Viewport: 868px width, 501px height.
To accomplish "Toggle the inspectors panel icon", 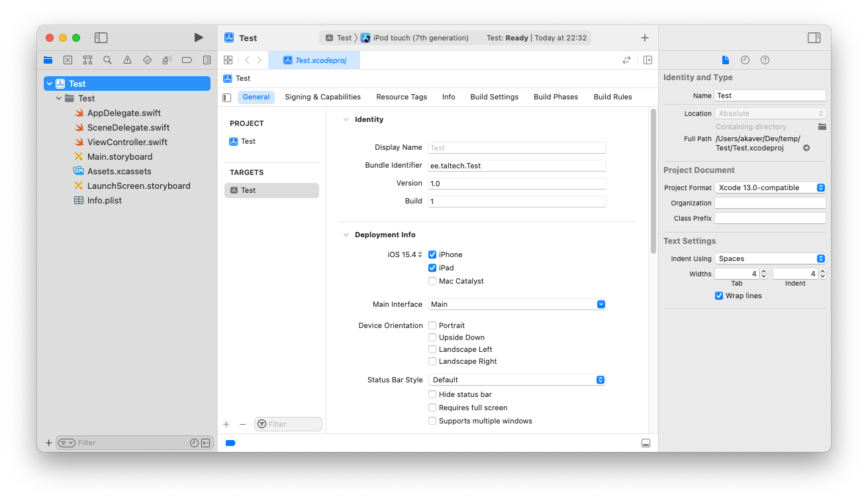I will (x=814, y=38).
